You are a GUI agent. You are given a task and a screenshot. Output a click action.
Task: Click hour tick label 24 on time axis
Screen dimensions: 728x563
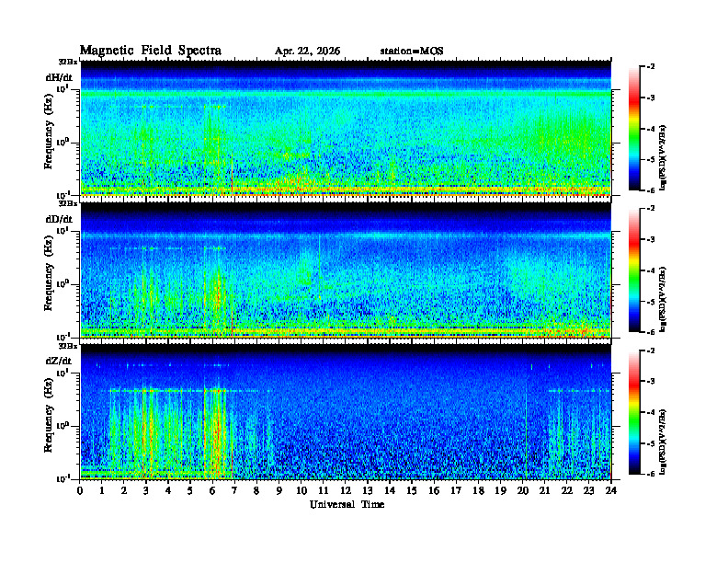point(611,490)
